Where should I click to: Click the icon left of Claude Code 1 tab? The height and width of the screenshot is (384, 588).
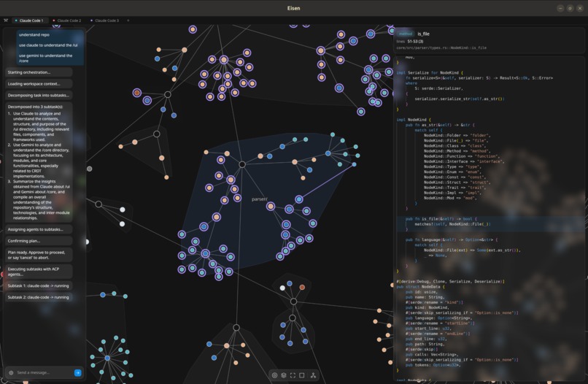pyautogui.click(x=6, y=20)
